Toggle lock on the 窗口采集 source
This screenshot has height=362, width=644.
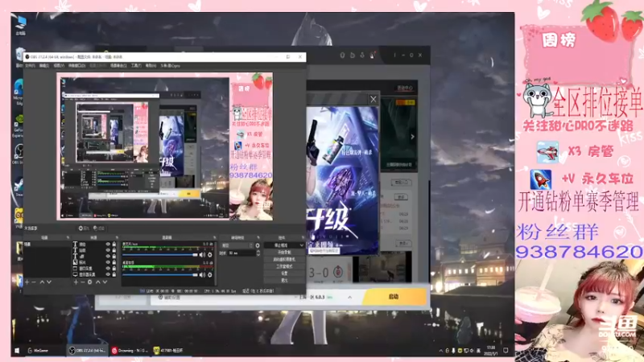pyautogui.click(x=114, y=269)
